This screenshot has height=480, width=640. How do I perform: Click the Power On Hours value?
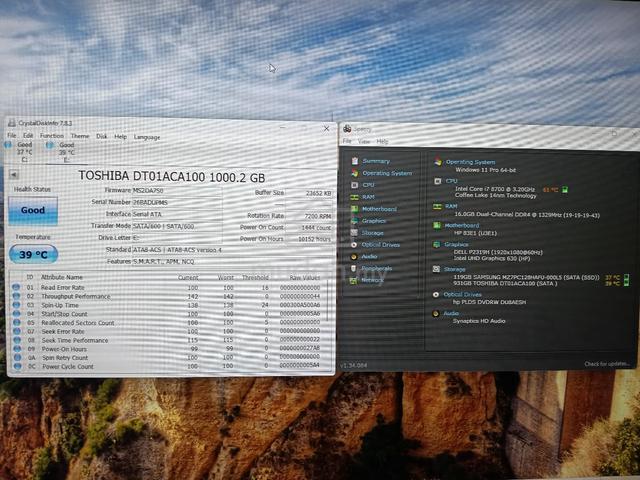309,239
